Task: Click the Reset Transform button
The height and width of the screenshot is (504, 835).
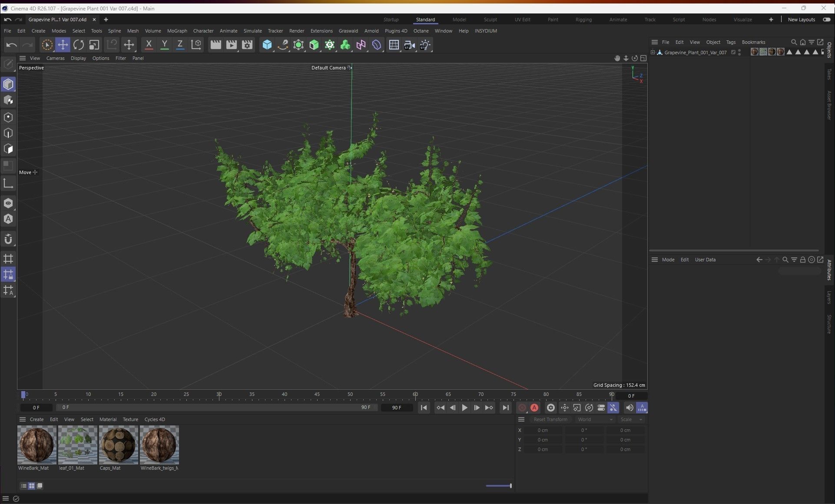Action: pyautogui.click(x=550, y=419)
